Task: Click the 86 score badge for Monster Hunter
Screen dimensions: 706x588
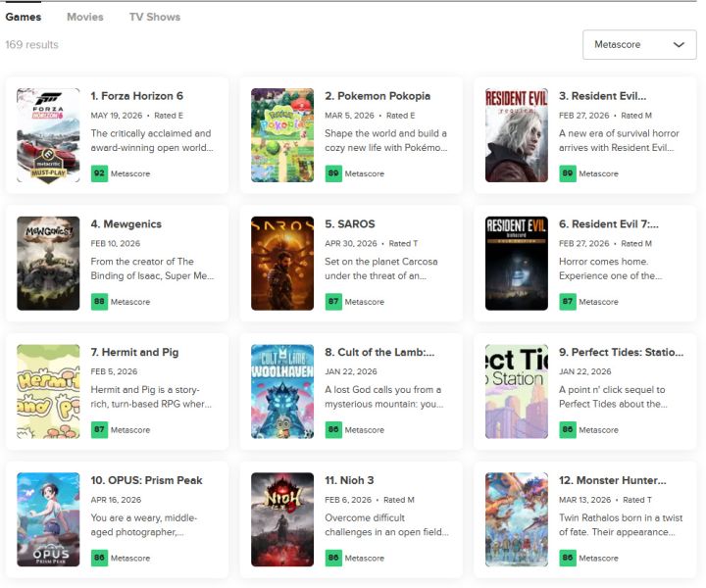Action: pos(568,558)
